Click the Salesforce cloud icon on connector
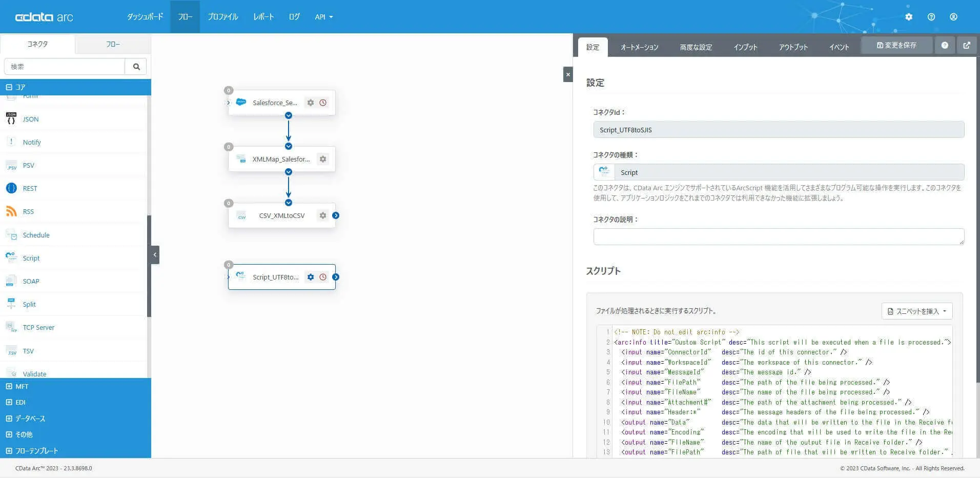This screenshot has width=980, height=478. [241, 102]
